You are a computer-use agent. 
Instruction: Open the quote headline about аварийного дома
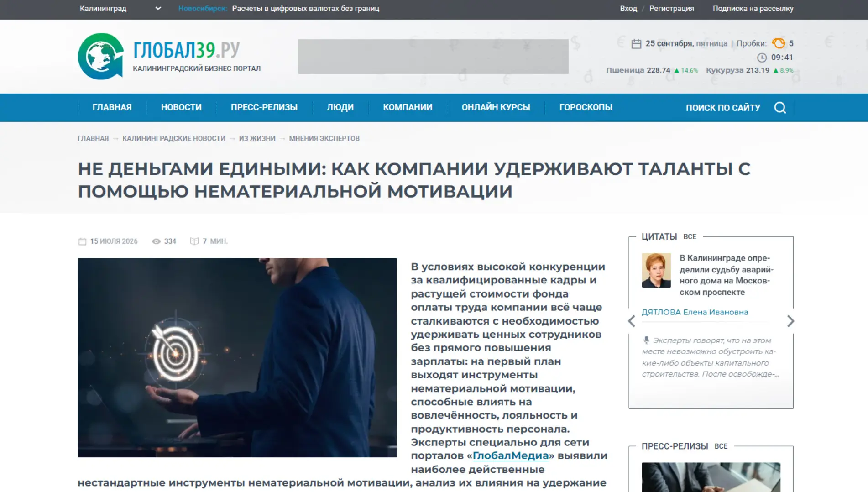pyautogui.click(x=727, y=275)
